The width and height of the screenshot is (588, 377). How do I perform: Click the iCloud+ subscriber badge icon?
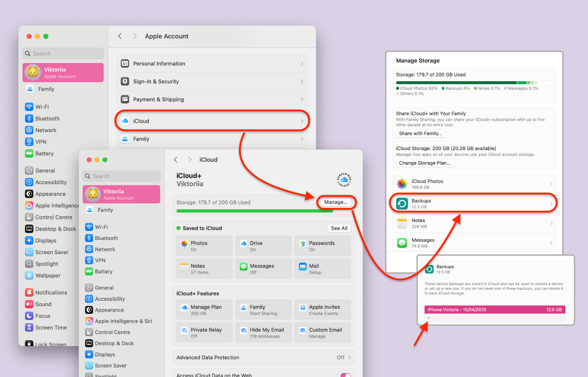(344, 180)
